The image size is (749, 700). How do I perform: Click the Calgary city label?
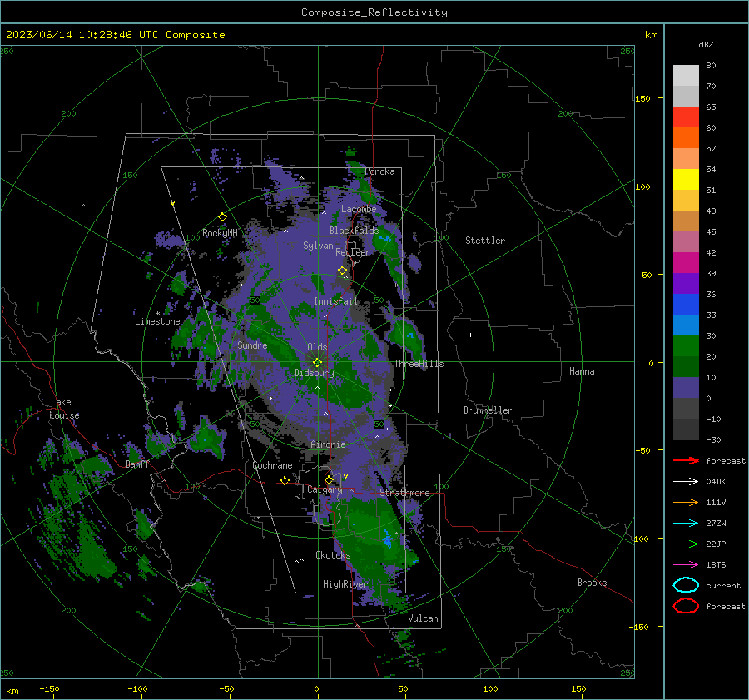tap(325, 489)
